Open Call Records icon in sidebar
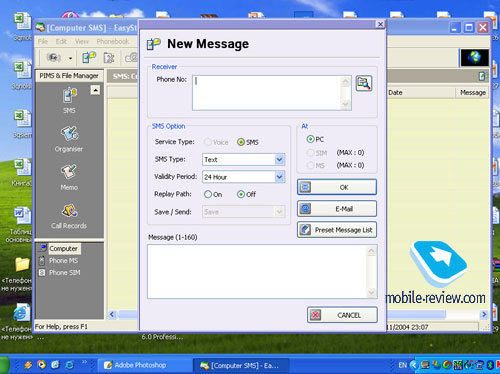 pos(69,211)
